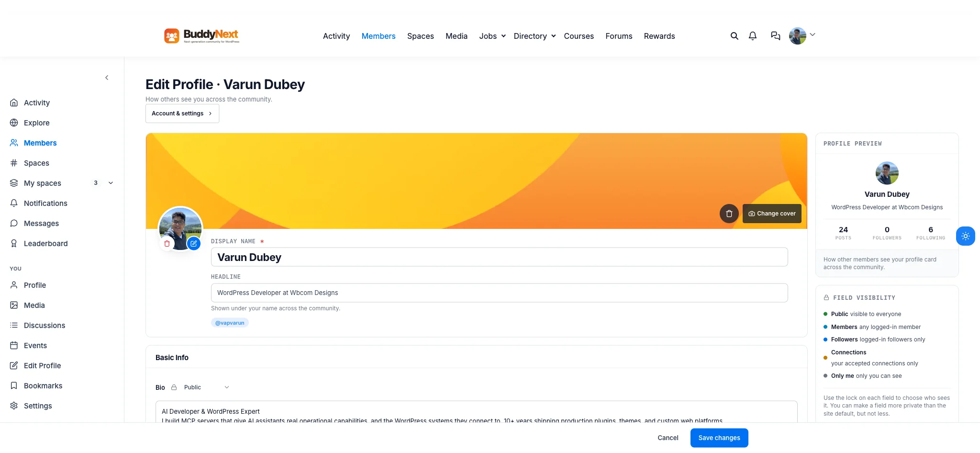Select Media in top navigation
The image size is (980, 453).
tap(457, 36)
